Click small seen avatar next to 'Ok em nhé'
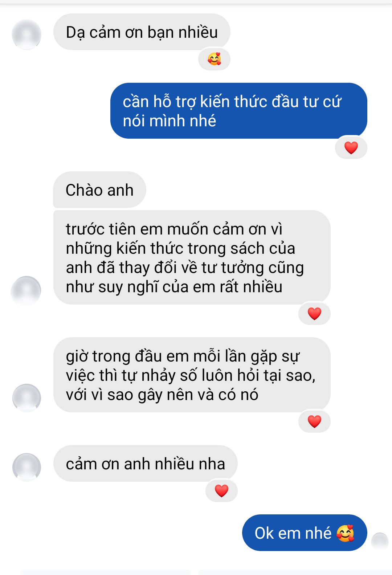392x575 pixels. click(380, 541)
